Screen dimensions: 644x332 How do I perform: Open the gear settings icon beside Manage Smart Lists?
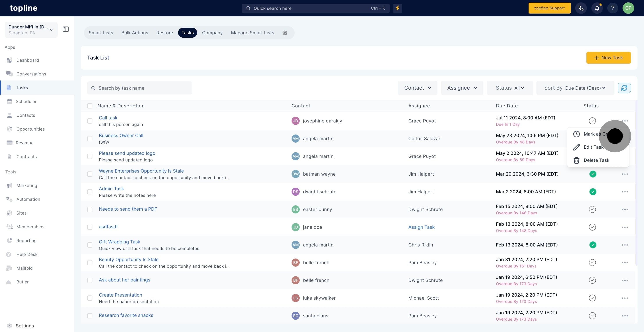click(285, 33)
